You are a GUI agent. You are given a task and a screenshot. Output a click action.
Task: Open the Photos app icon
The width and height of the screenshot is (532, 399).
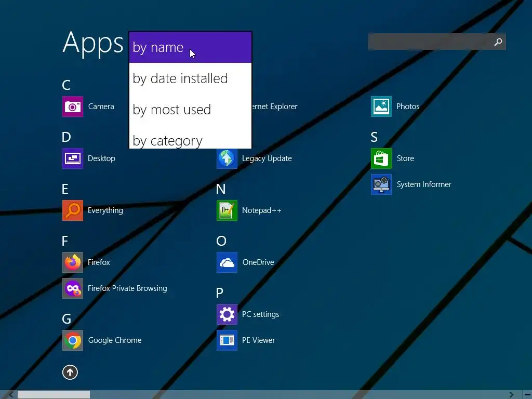[x=381, y=107]
